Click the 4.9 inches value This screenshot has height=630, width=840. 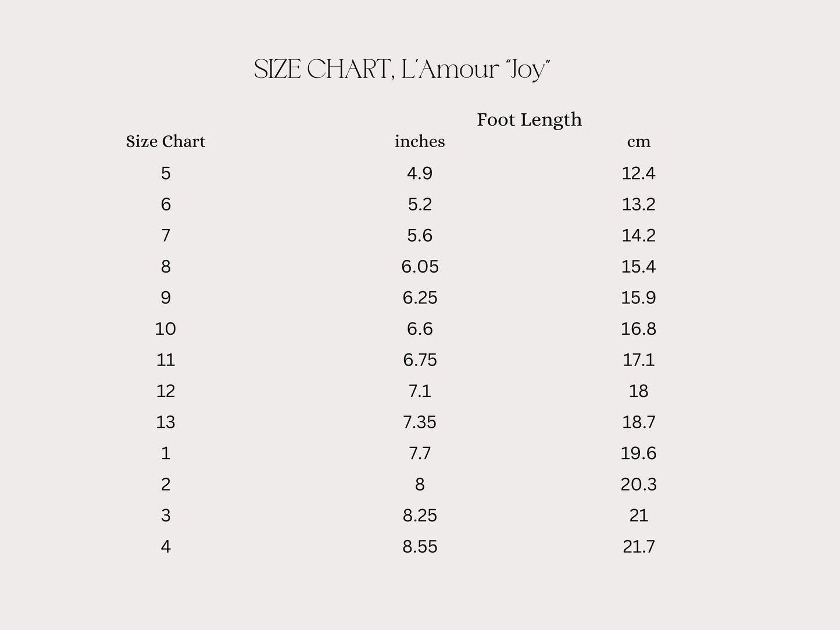click(x=420, y=173)
